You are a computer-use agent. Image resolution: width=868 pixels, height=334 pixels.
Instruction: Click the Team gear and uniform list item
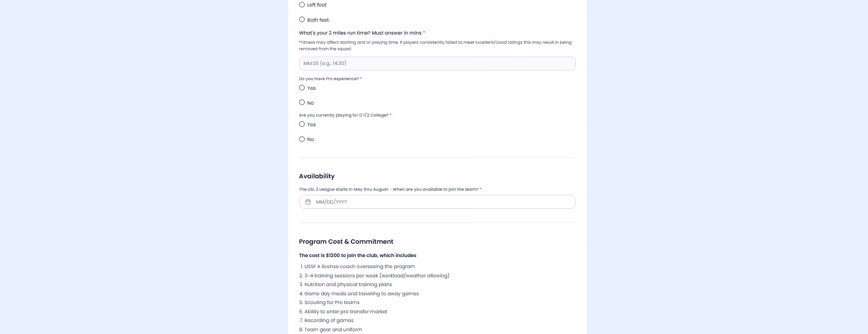(x=331, y=329)
